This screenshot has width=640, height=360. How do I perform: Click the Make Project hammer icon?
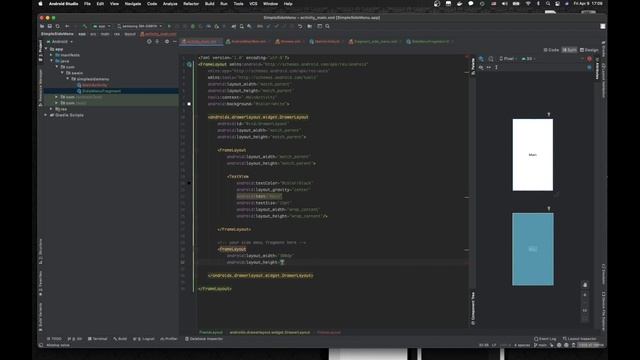[85, 26]
